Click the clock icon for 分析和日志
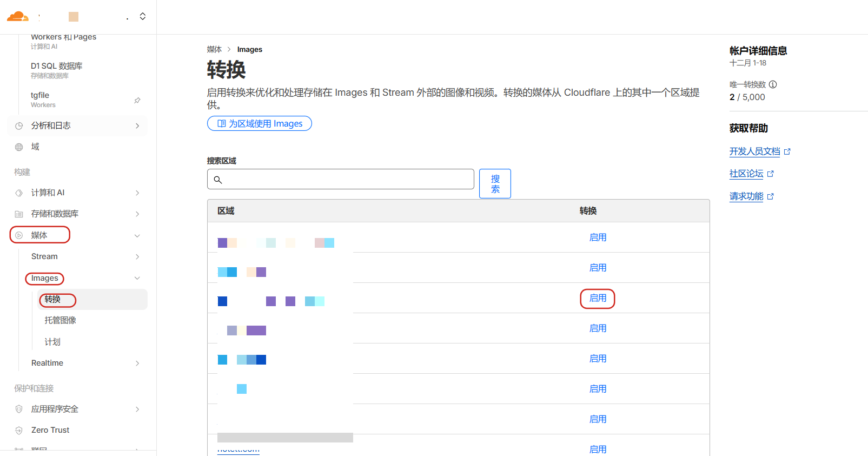This screenshot has width=868, height=456. pyautogui.click(x=19, y=126)
